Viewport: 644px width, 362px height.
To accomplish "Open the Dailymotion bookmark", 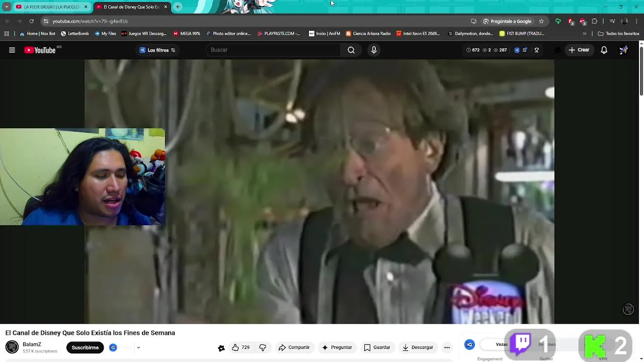I will (x=470, y=34).
